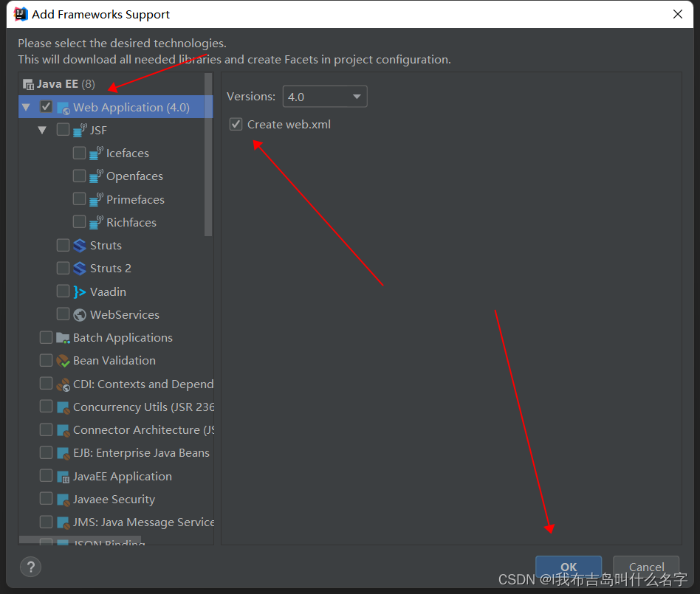700x594 pixels.
Task: Confirm with the OK button
Action: click(569, 567)
